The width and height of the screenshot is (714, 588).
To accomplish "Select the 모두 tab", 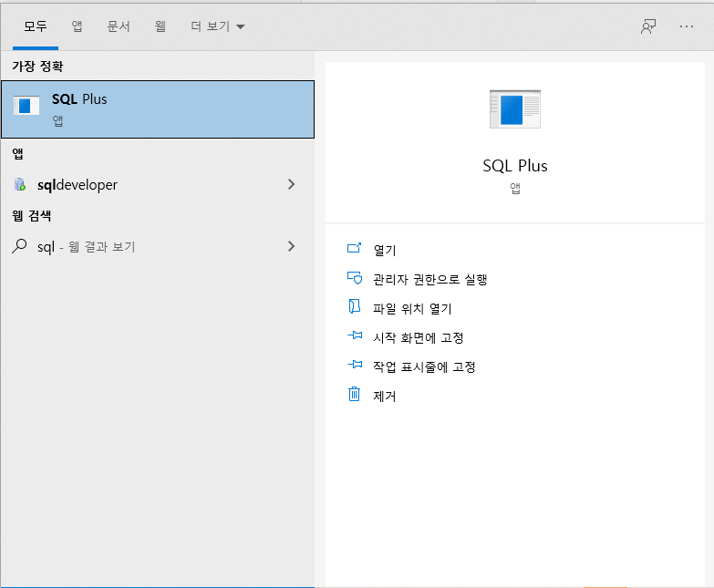I will coord(35,26).
